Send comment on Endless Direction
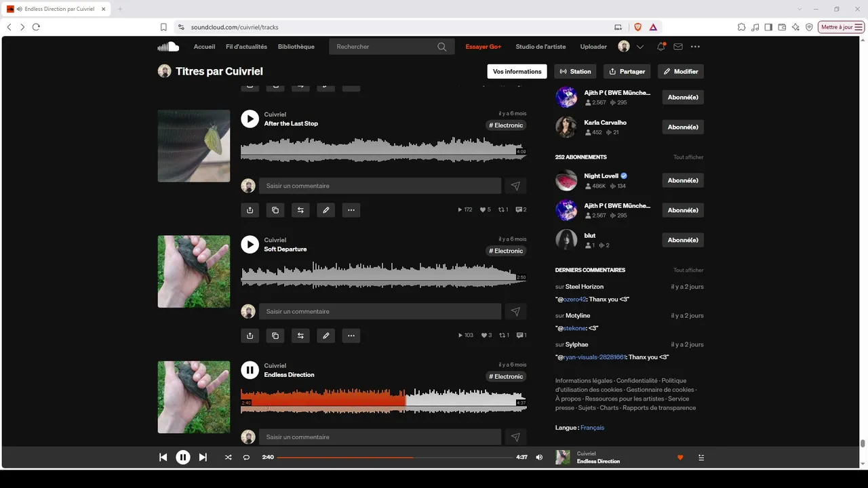 tap(515, 437)
